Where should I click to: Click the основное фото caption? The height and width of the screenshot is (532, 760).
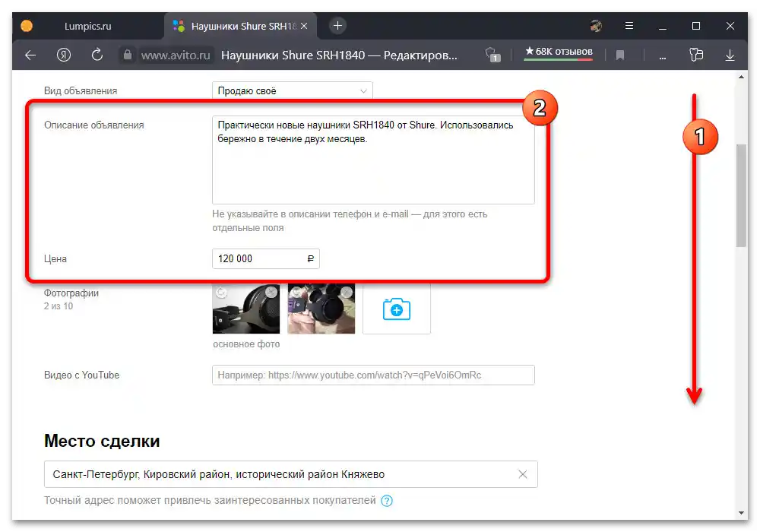click(x=246, y=344)
